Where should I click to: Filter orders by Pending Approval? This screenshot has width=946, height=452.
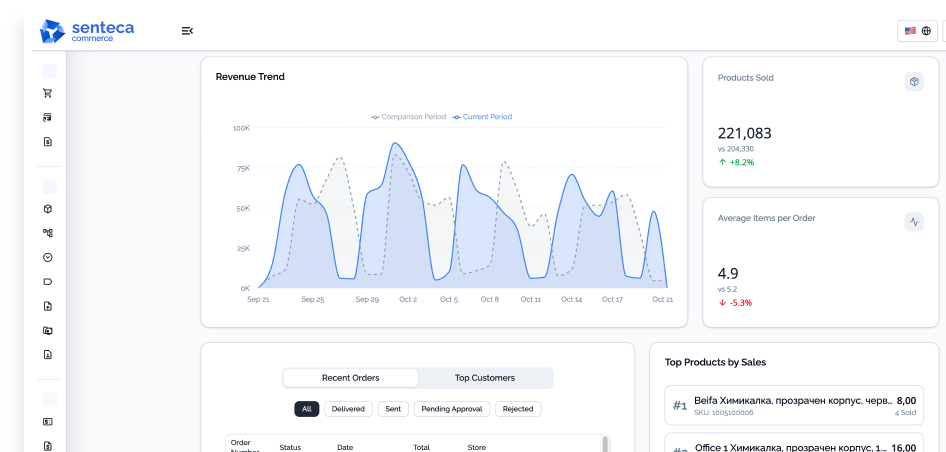tap(452, 409)
